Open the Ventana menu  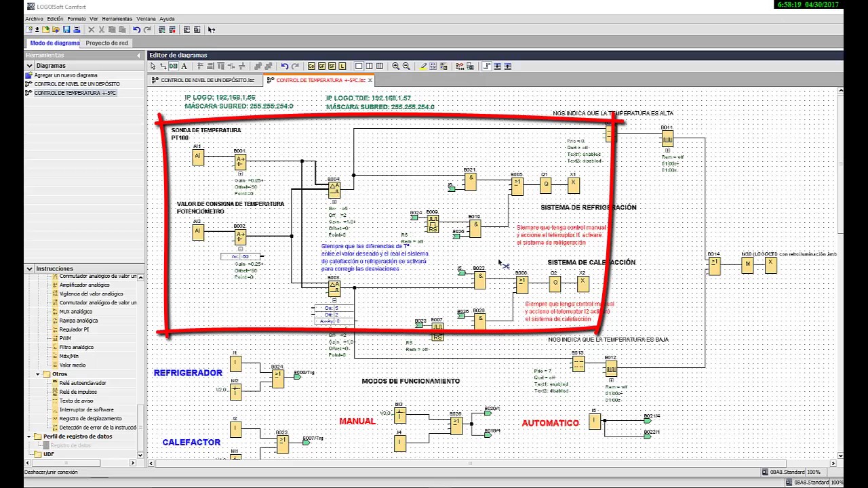coord(146,19)
